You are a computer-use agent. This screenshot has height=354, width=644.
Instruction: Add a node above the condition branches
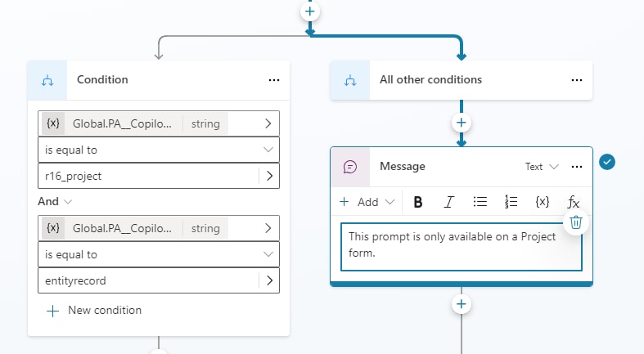click(310, 11)
